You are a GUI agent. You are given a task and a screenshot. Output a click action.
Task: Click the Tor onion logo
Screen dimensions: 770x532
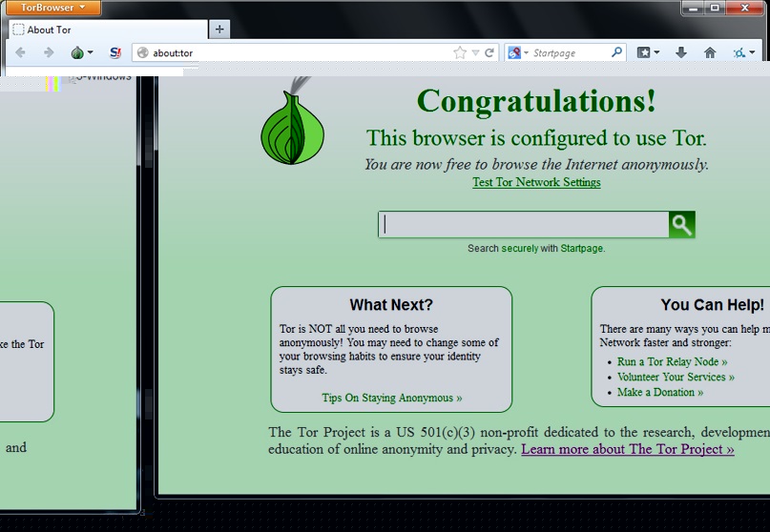tap(293, 121)
